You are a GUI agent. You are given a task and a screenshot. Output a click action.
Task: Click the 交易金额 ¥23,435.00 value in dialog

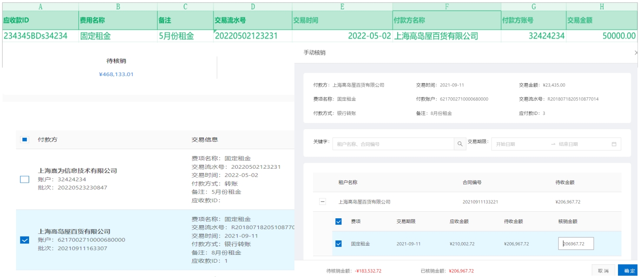554,85
